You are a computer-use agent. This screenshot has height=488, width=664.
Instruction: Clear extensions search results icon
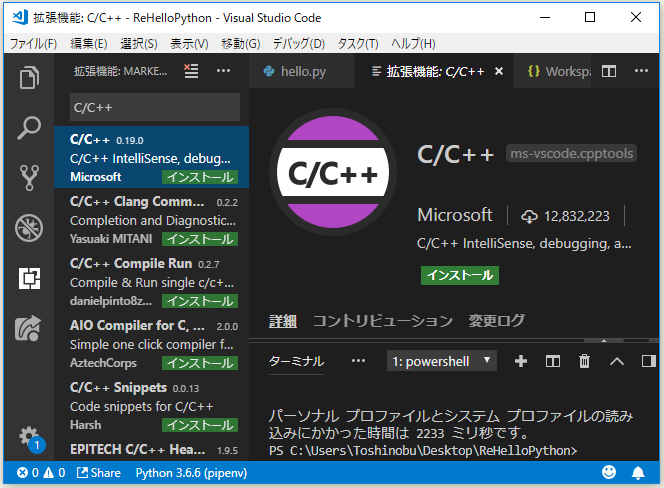pos(191,71)
